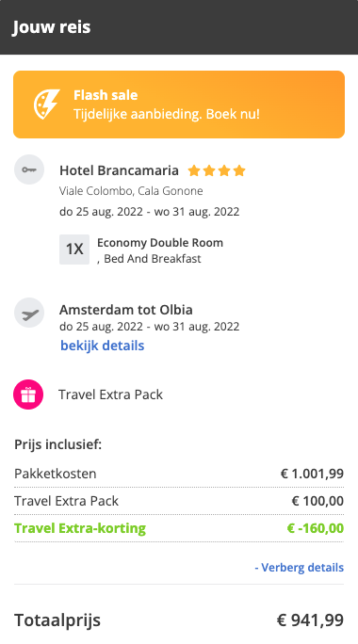
Task: Click the Flash sale lightning icon
Action: click(x=46, y=105)
